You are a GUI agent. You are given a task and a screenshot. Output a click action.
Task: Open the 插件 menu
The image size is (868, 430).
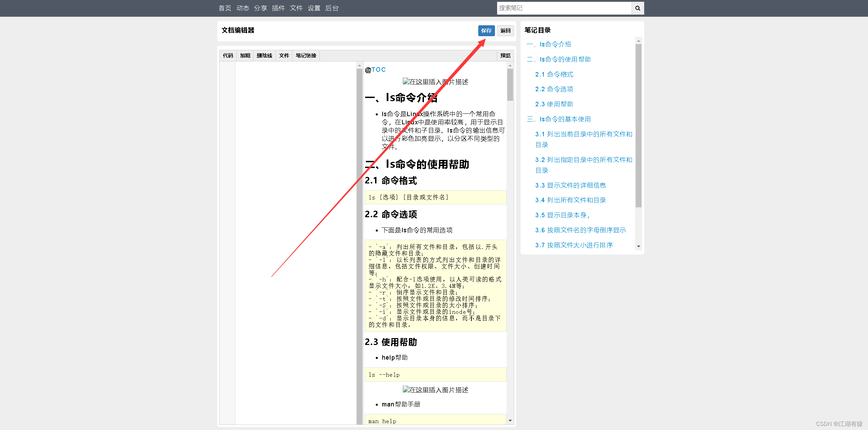pyautogui.click(x=278, y=8)
